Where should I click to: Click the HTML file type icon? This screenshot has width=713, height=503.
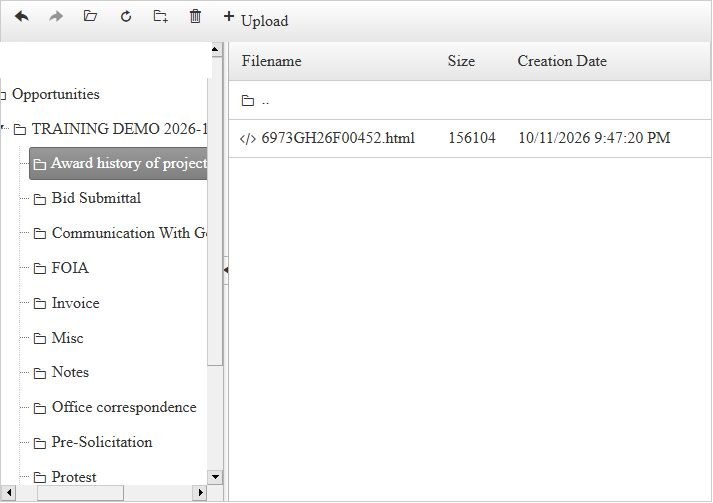pos(248,139)
